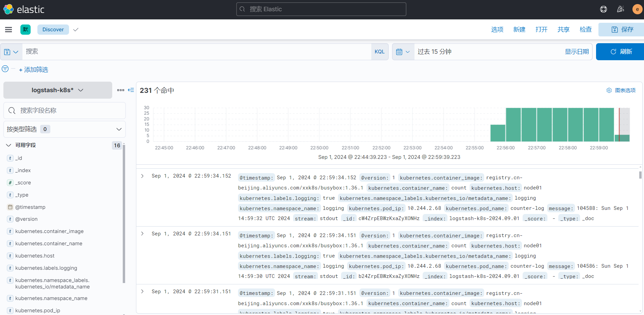
Task: Click the filter options circle icon
Action: (5, 69)
